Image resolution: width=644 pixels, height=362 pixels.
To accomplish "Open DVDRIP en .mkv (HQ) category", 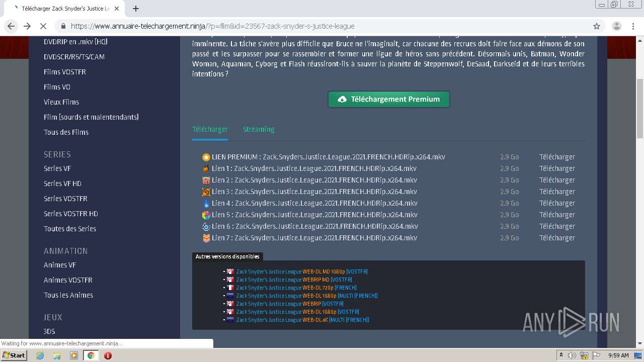I will click(75, 42).
